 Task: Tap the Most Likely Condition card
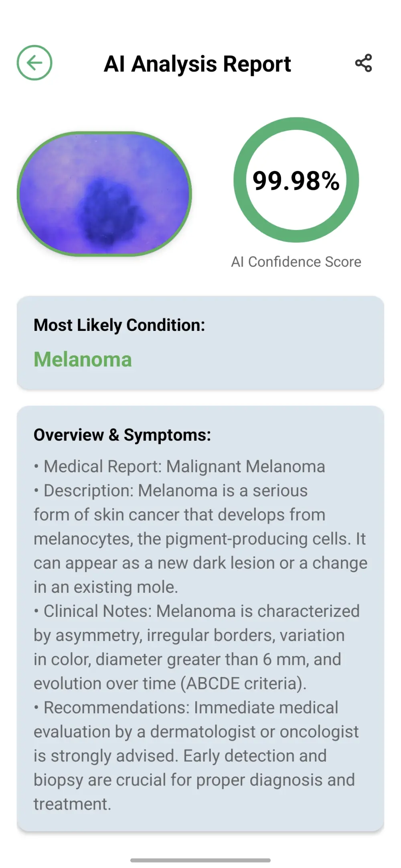[200, 343]
